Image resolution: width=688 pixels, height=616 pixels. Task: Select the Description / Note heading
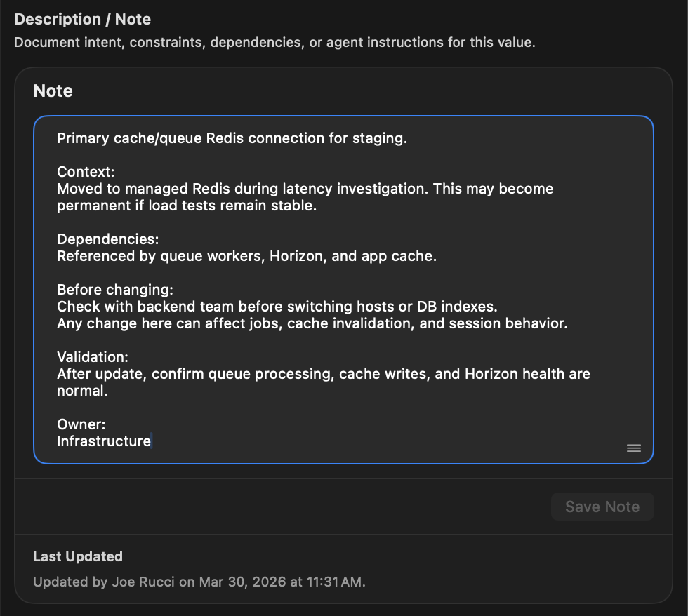pos(82,19)
